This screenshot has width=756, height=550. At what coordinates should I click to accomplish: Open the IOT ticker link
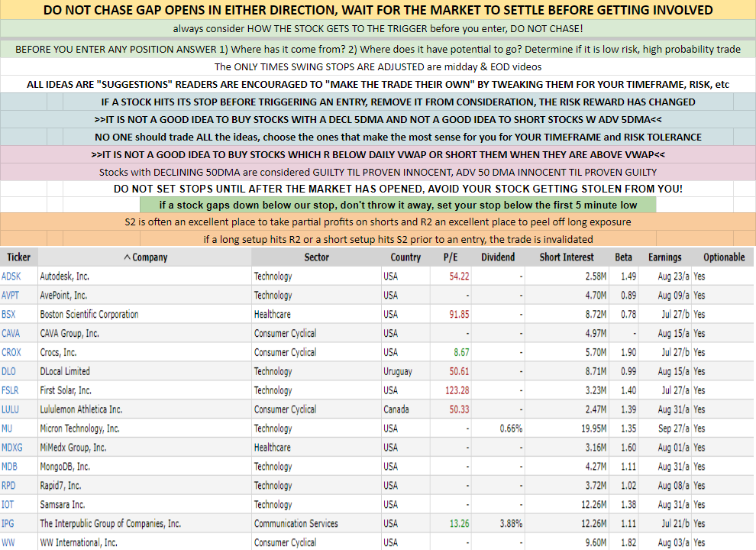8,505
